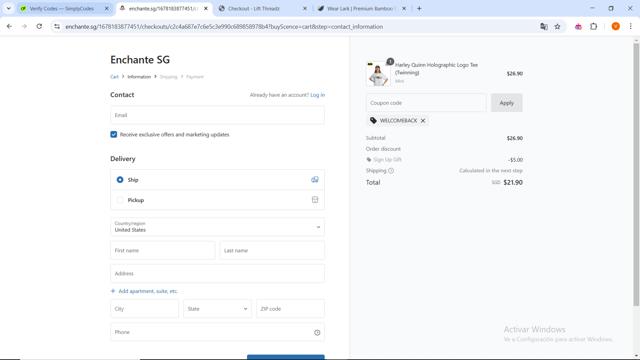Click the Log in link
The image size is (640, 360).
tap(318, 95)
